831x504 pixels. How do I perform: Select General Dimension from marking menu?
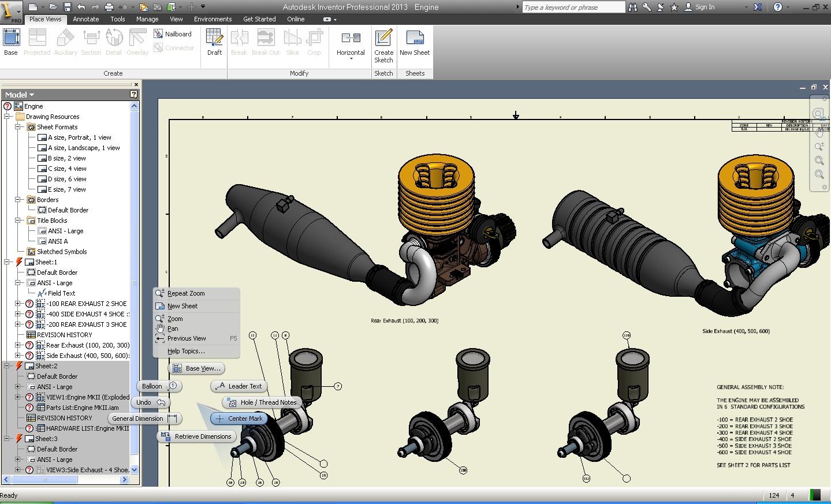click(144, 419)
